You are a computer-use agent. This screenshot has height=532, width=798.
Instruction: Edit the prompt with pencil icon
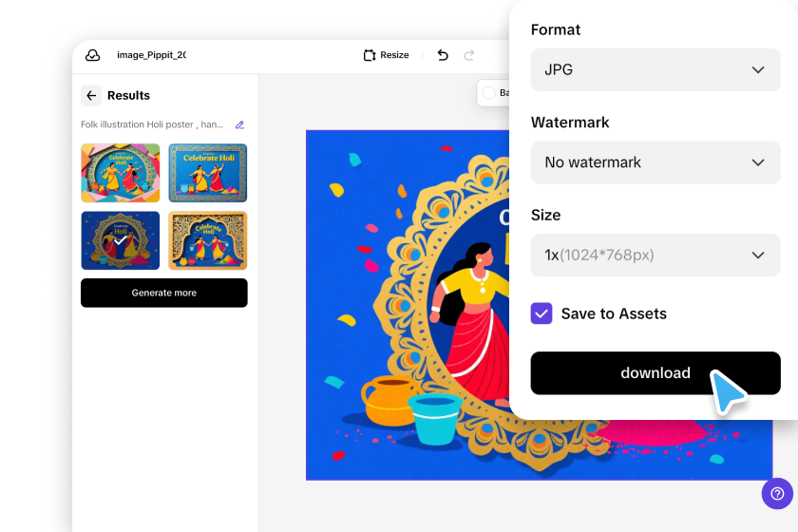point(239,124)
